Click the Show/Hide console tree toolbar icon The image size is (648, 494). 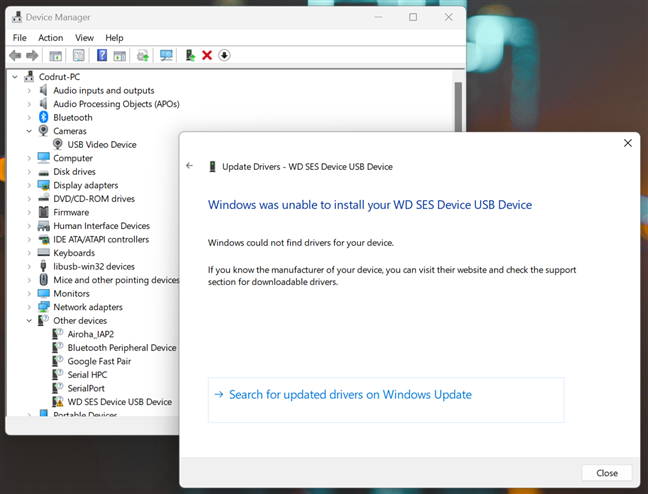point(55,55)
